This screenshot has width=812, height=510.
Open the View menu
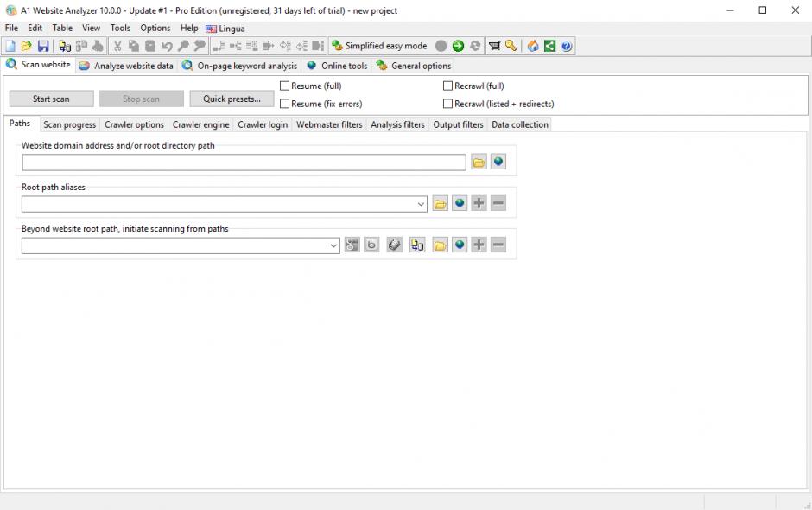pyautogui.click(x=92, y=28)
